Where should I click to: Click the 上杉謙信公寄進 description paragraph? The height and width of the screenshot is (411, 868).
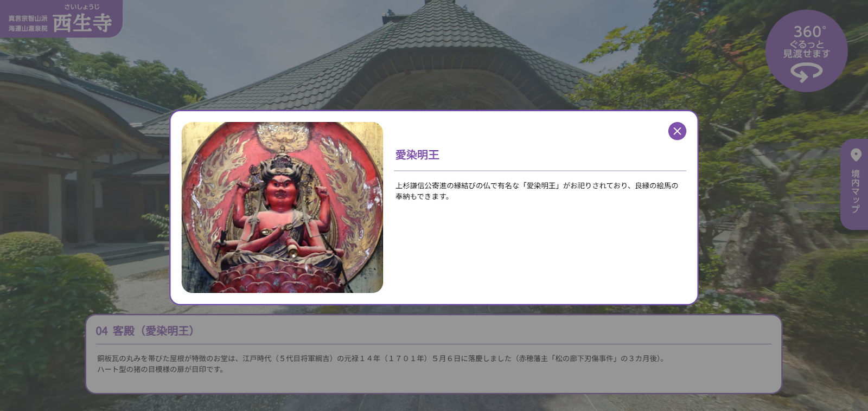pyautogui.click(x=537, y=191)
